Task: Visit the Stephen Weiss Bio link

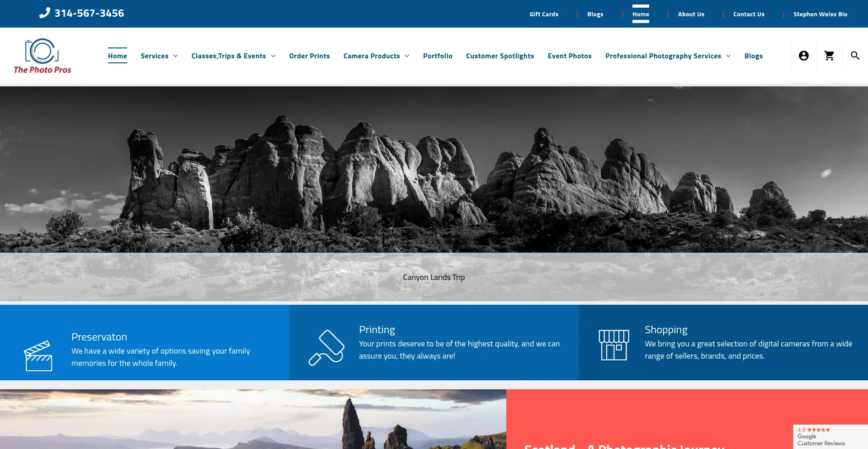Action: 820,14
